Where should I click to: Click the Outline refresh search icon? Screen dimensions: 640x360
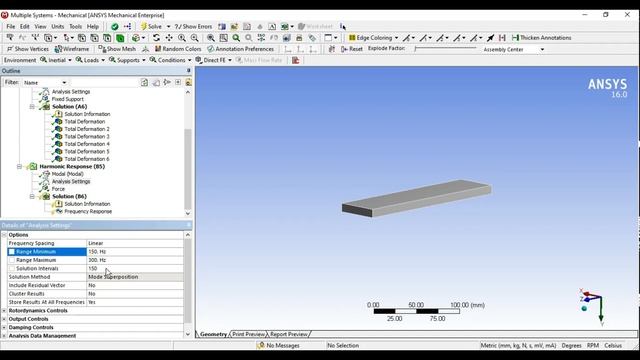(144, 82)
